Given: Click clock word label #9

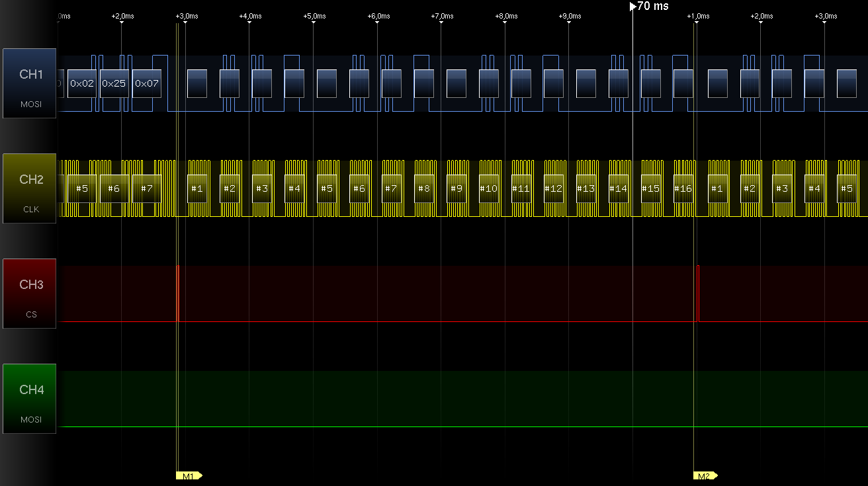Looking at the screenshot, I should click(456, 188).
